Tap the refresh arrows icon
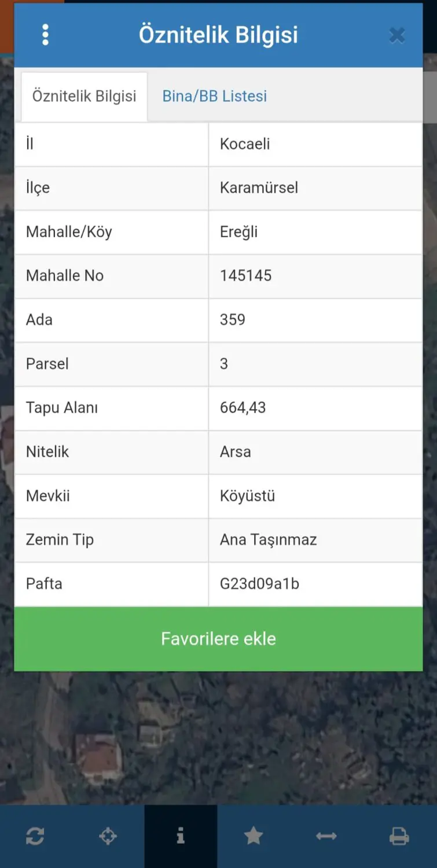The height and width of the screenshot is (868, 437). point(35,836)
